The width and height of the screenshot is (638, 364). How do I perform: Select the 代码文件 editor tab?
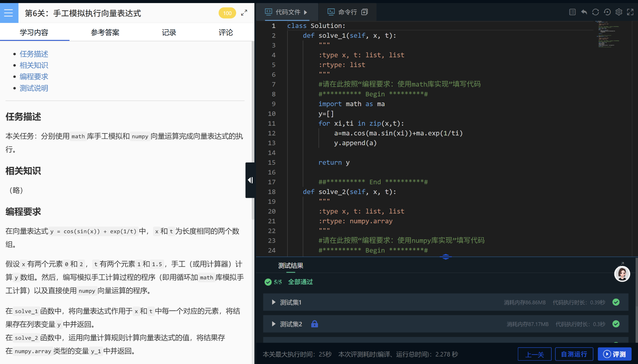pyautogui.click(x=287, y=12)
